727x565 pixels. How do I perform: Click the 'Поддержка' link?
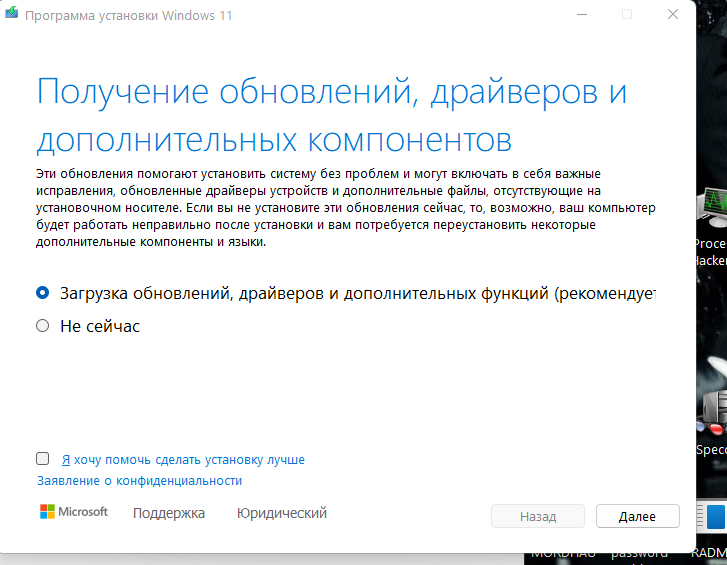point(169,513)
